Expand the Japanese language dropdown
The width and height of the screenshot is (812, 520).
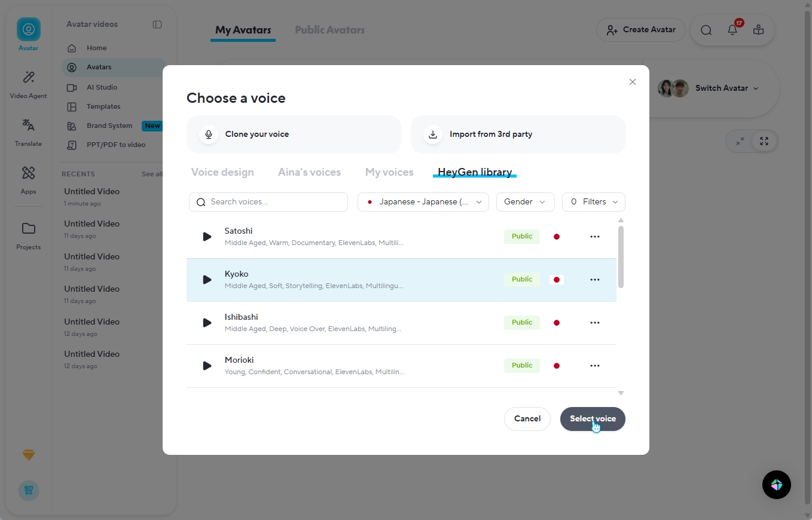pos(423,202)
